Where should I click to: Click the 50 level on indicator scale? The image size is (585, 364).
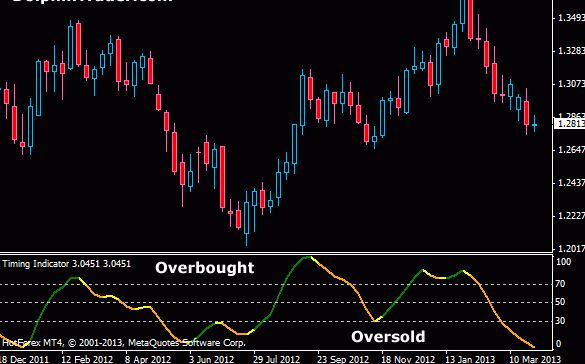(560, 302)
